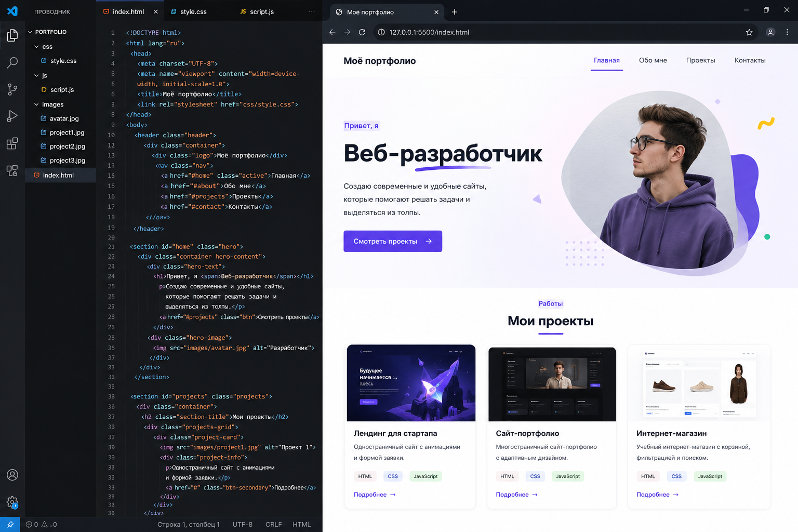Open the editor tabs more actions ellipsis
The width and height of the screenshot is (798, 532).
[x=311, y=11]
